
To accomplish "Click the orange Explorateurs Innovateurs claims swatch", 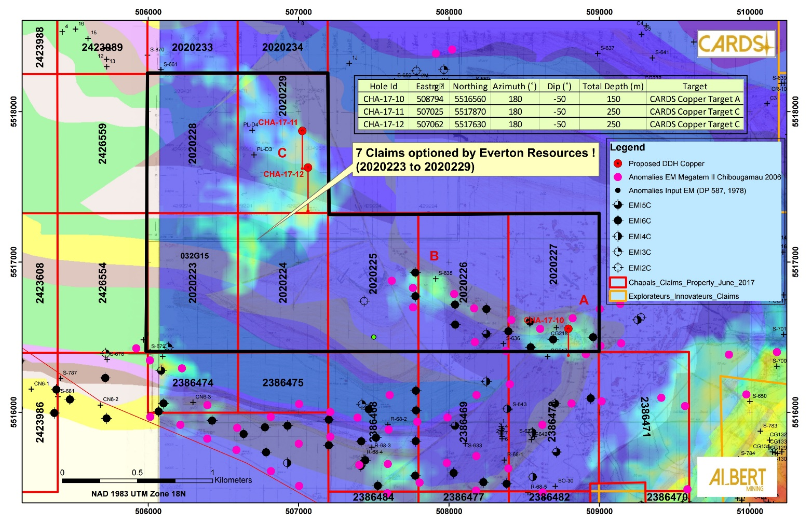I will (x=618, y=296).
